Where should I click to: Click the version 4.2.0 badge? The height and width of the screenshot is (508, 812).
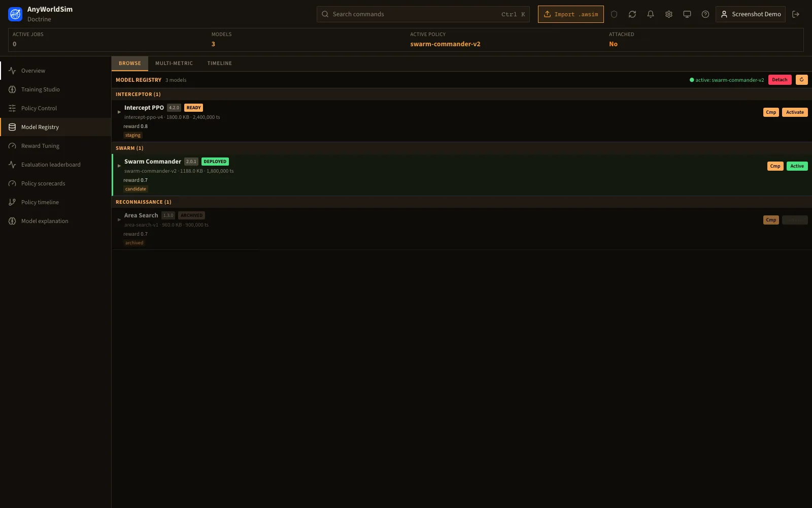tap(174, 108)
